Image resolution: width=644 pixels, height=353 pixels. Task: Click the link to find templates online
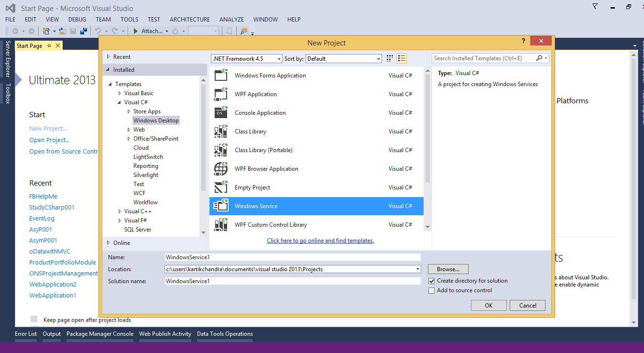pyautogui.click(x=320, y=241)
